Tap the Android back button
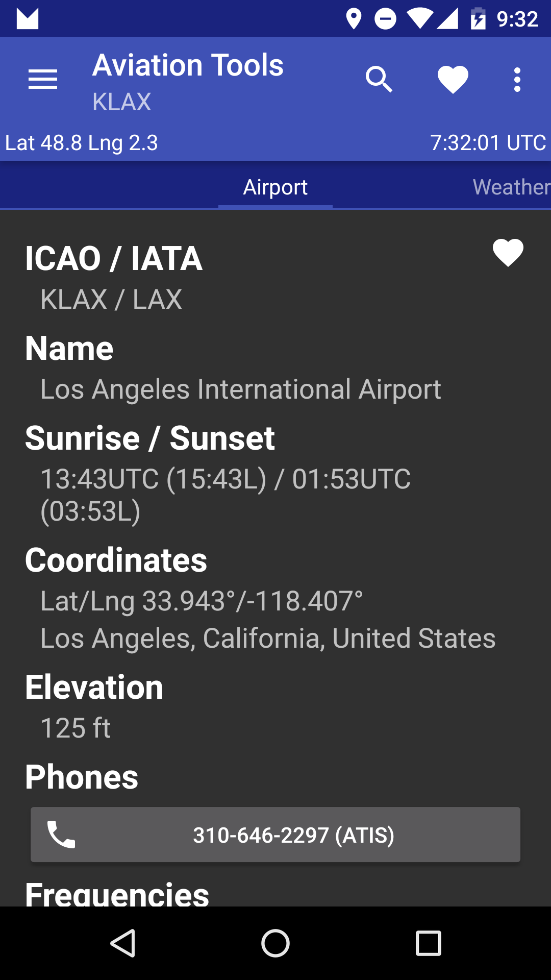Viewport: 551px width, 980px height. (123, 943)
